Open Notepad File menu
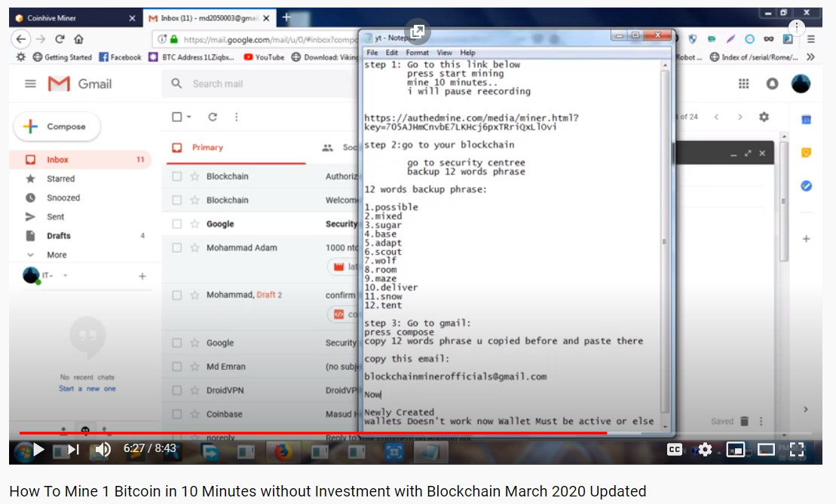 372,53
